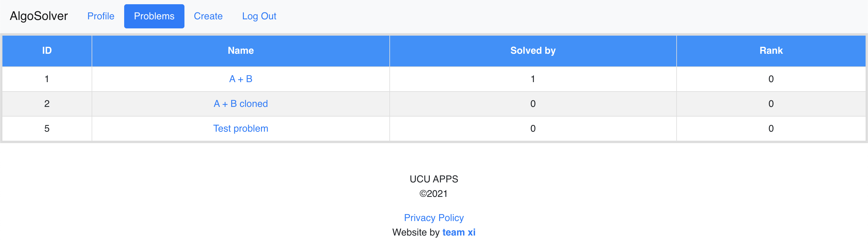Viewport: 868px width, 247px height.
Task: Open the A + B problem
Action: click(241, 79)
